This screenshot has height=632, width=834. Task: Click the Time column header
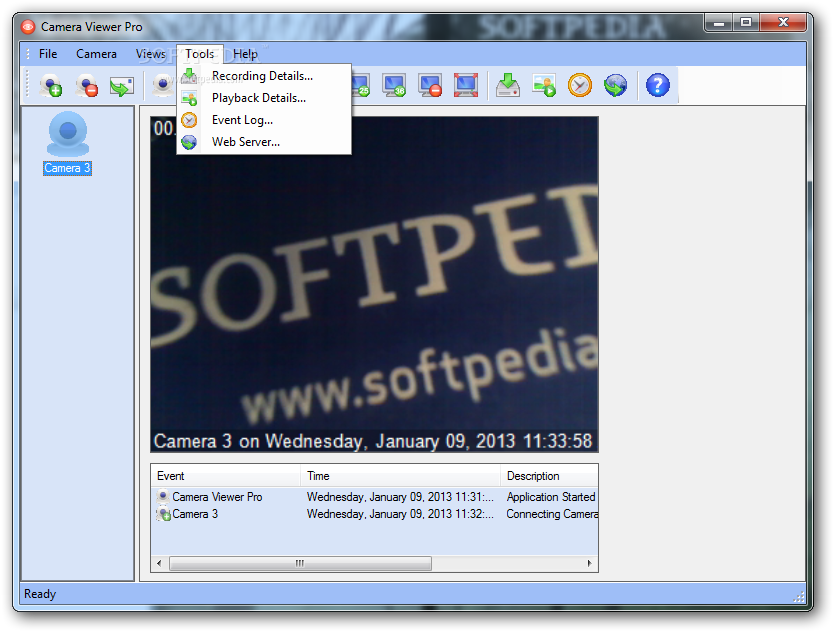pos(401,476)
